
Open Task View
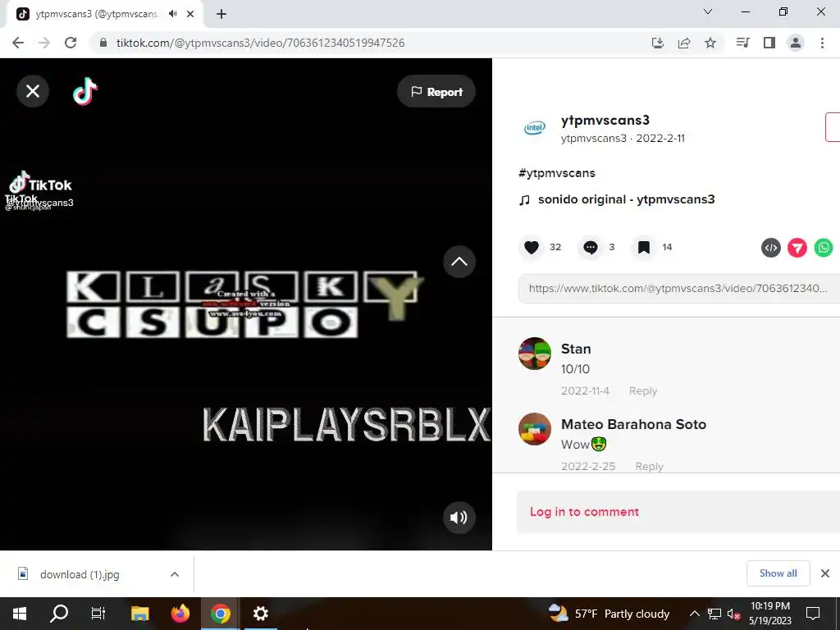click(x=98, y=614)
